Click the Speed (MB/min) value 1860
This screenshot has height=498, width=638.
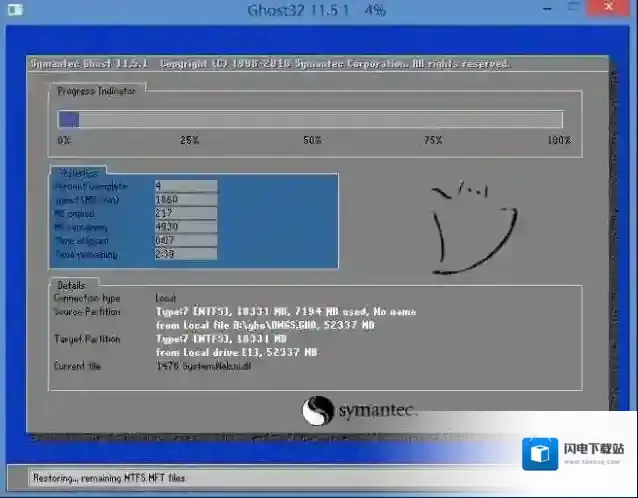185,200
